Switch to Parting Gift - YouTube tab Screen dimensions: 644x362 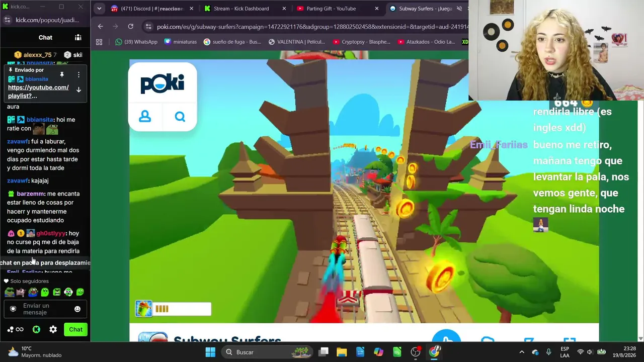point(338,9)
